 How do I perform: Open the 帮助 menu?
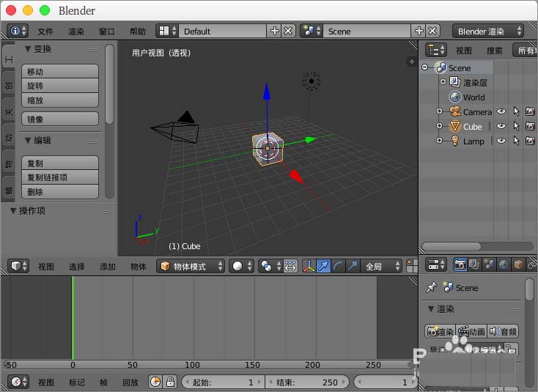pyautogui.click(x=138, y=32)
